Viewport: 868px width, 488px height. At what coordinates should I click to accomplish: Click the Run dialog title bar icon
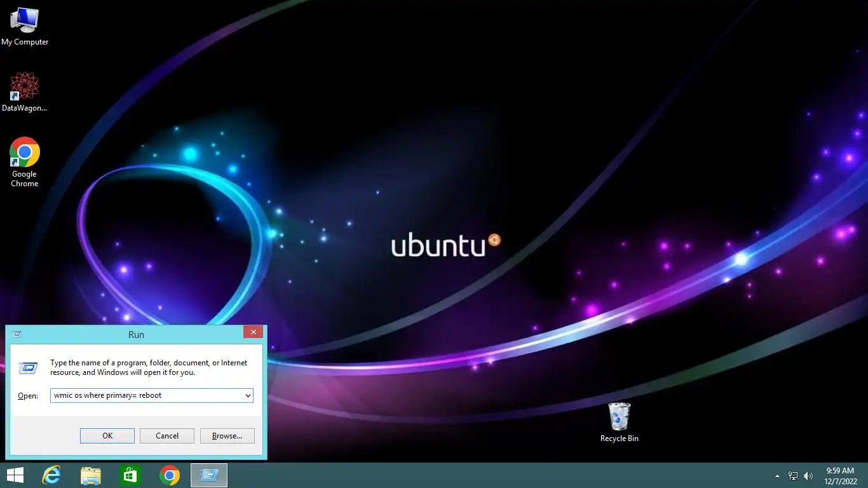click(x=17, y=334)
